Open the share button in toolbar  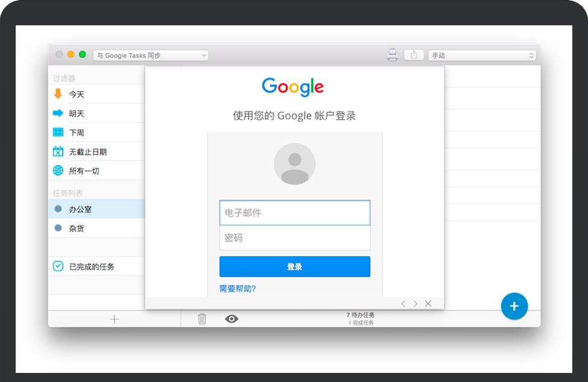pyautogui.click(x=414, y=55)
